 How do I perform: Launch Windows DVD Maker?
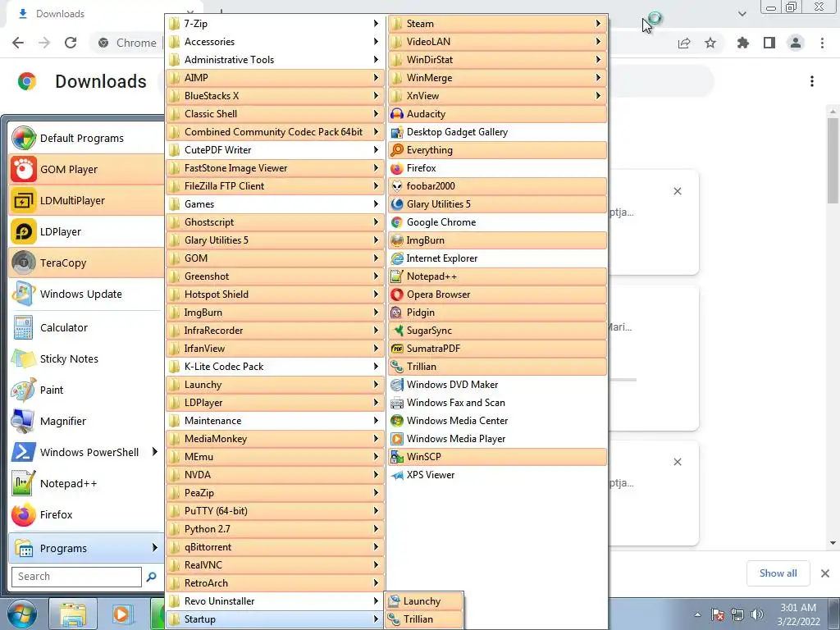(498, 385)
